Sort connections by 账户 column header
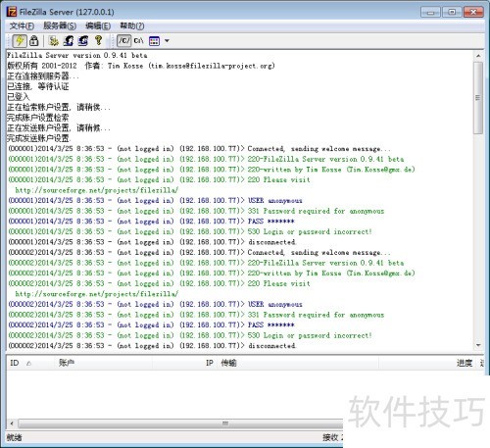 (103, 363)
